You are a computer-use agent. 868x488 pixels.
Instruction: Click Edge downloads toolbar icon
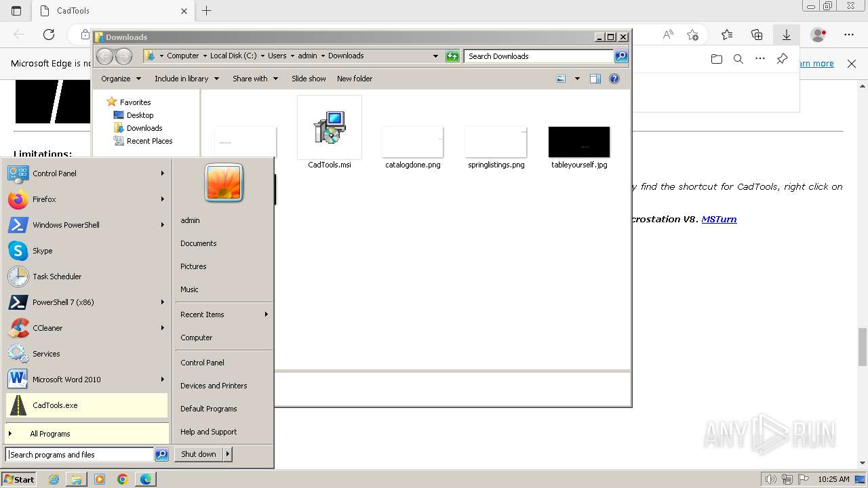pyautogui.click(x=787, y=35)
